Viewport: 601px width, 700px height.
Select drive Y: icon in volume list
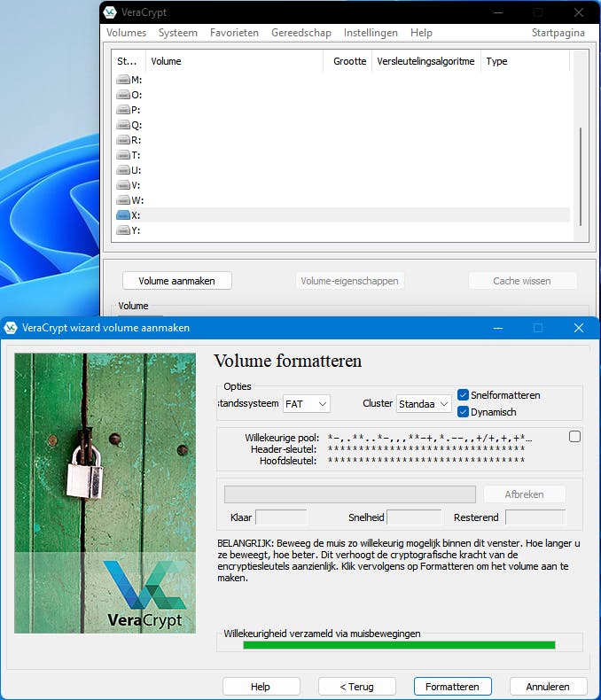(x=123, y=230)
